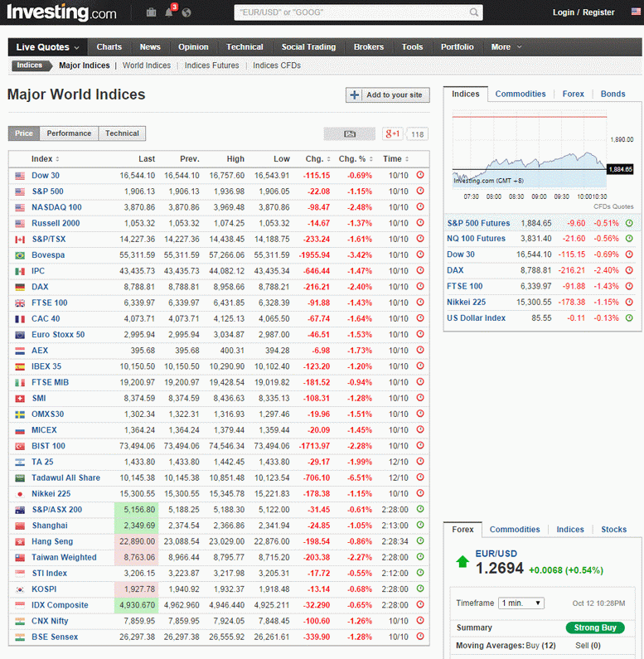The height and width of the screenshot is (659, 644).
Task: Click the Canada flag beside S&P/TSX
Action: click(x=20, y=240)
